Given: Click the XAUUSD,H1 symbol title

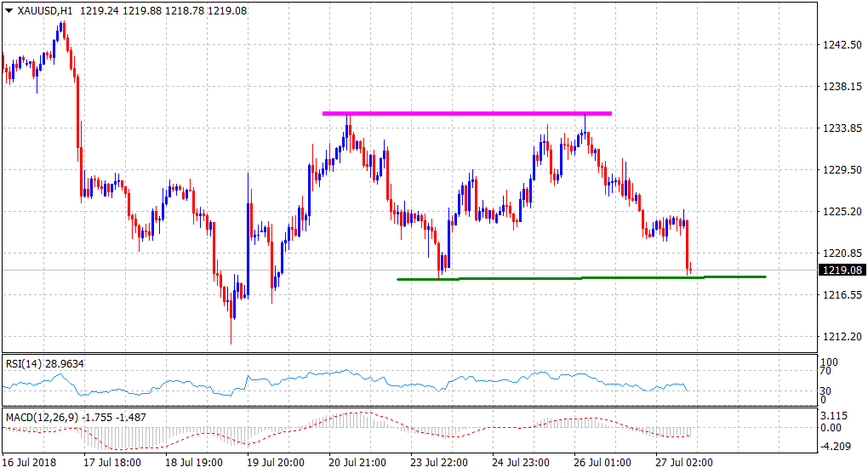Looking at the screenshot, I should (x=45, y=10).
